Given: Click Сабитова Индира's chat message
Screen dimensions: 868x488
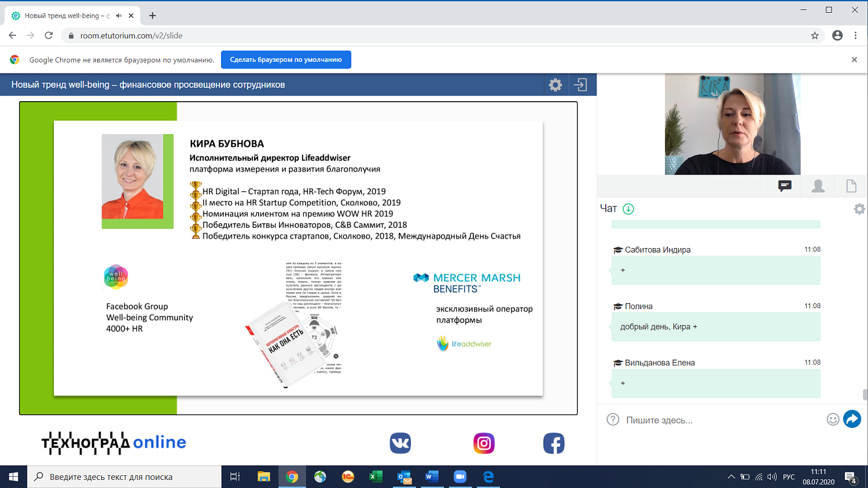Looking at the screenshot, I should click(x=716, y=270).
